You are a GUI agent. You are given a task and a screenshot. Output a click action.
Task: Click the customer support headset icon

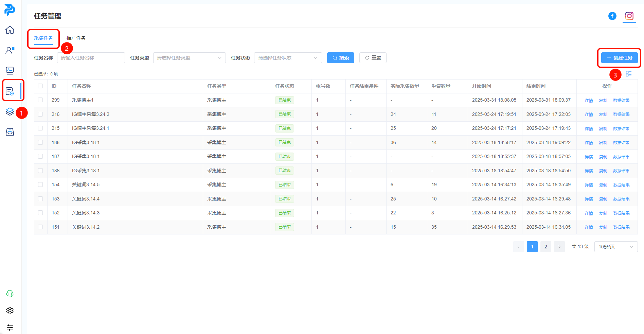(x=10, y=294)
